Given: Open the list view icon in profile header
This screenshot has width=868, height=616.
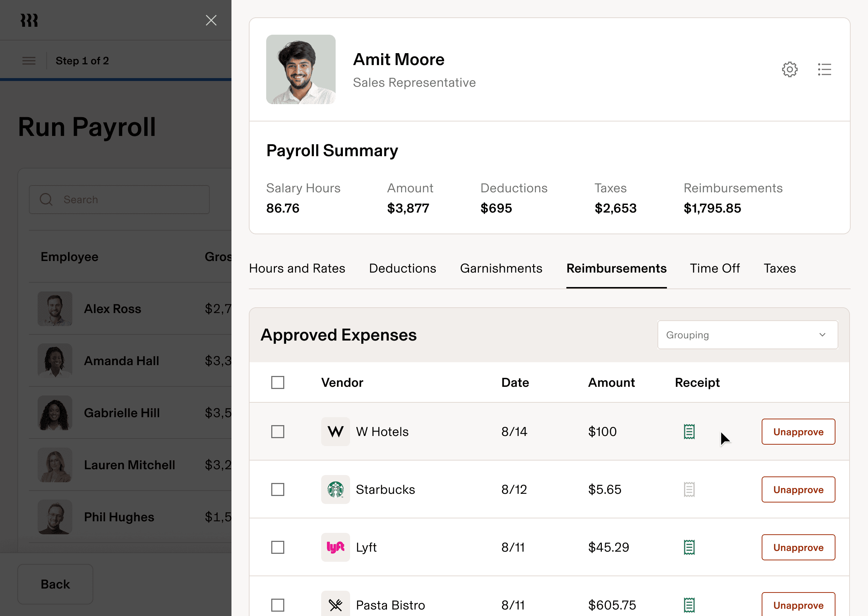Looking at the screenshot, I should (x=824, y=69).
